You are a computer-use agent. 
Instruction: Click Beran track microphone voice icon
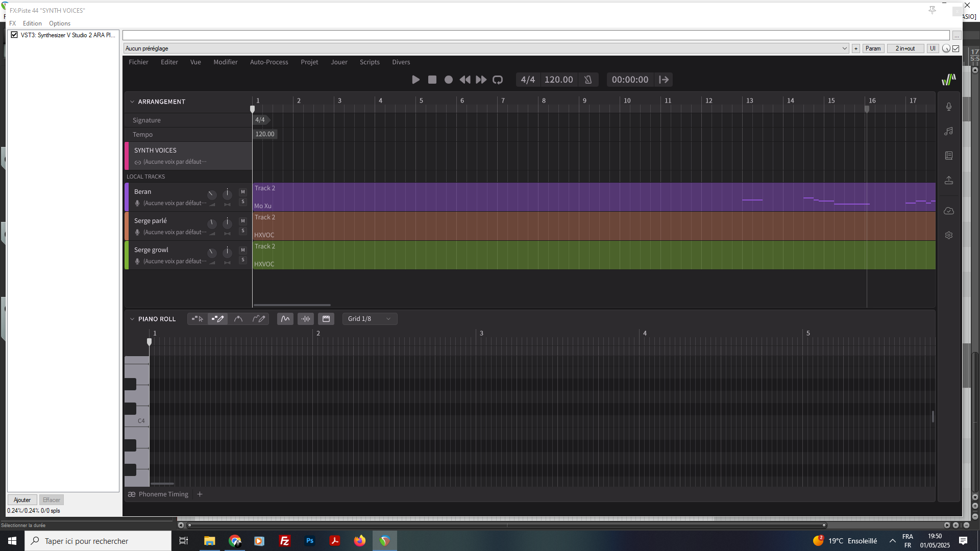(137, 203)
